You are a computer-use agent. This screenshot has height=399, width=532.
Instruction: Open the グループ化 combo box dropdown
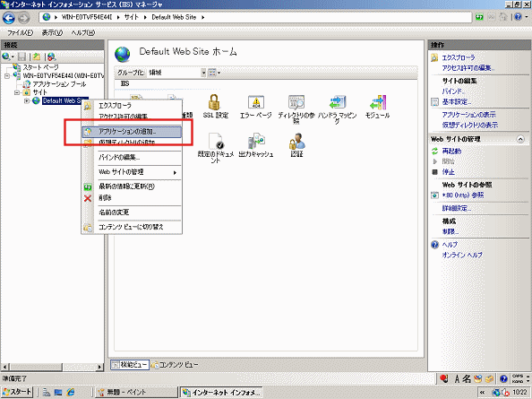(x=203, y=73)
